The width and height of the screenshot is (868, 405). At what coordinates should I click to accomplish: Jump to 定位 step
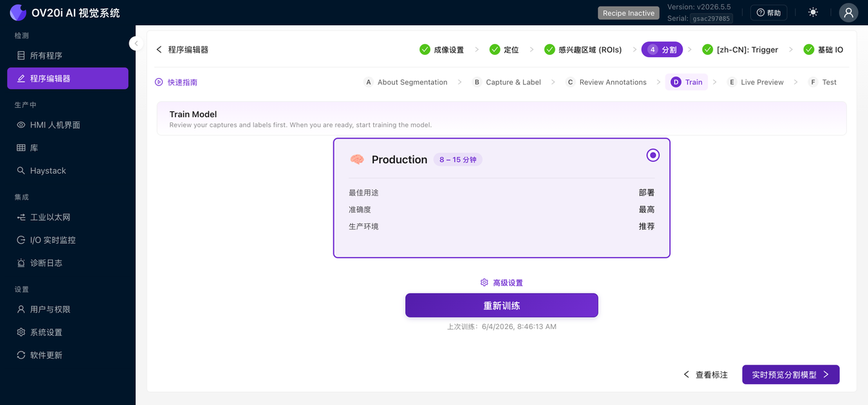click(504, 50)
